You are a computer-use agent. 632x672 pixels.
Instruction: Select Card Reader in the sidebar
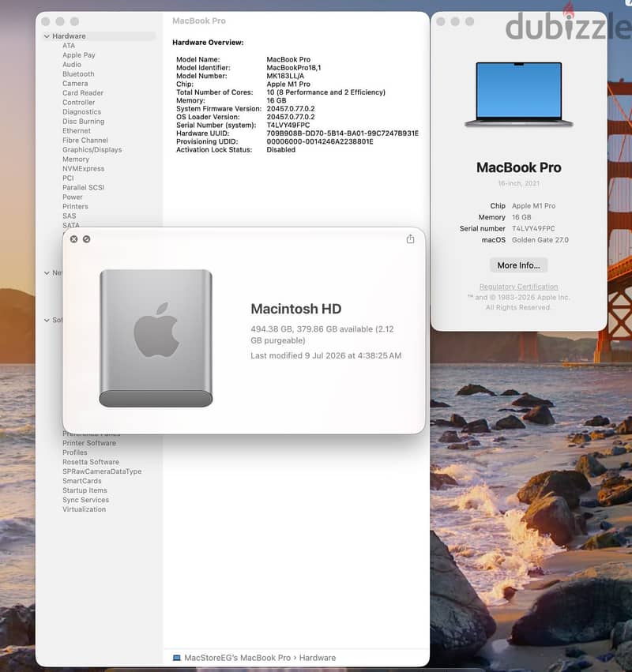[x=83, y=93]
